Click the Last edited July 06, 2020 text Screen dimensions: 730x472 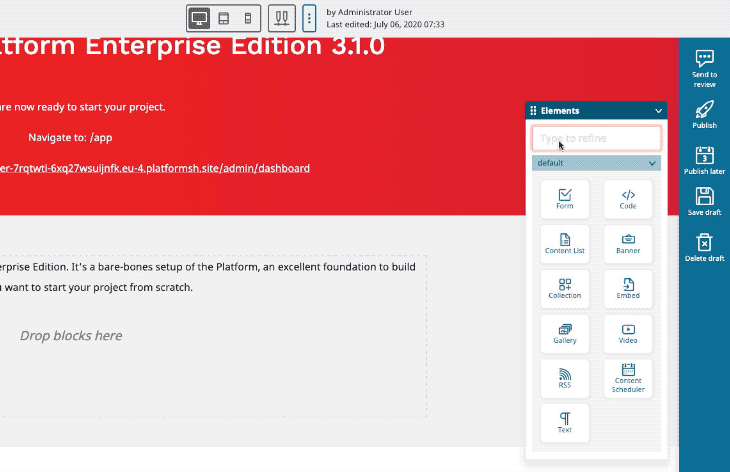385,24
